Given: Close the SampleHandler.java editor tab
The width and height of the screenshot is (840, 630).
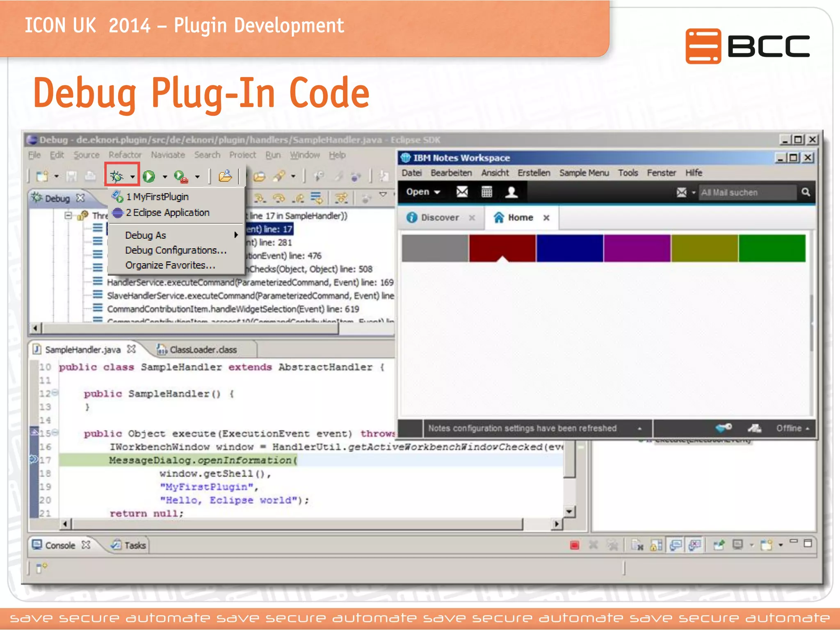Looking at the screenshot, I should (x=131, y=349).
